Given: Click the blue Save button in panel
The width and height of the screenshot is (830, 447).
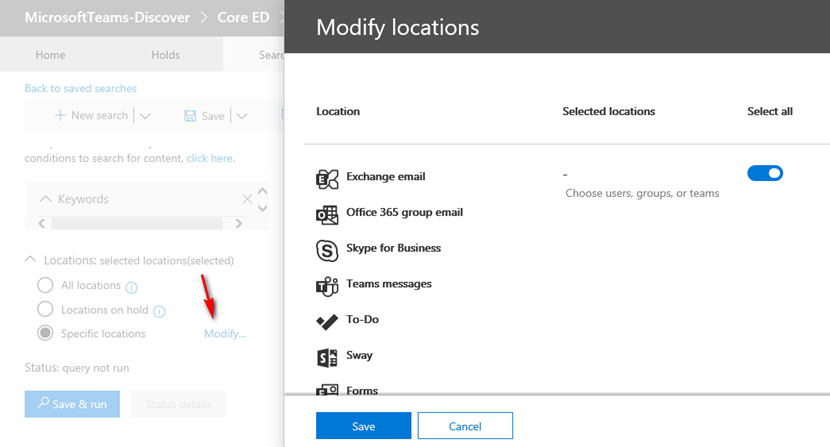Looking at the screenshot, I should pyautogui.click(x=364, y=426).
